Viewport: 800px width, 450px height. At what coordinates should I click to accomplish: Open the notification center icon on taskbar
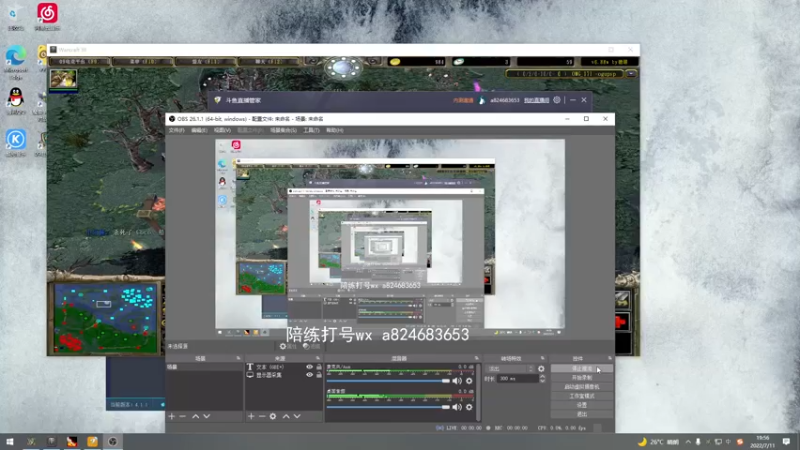[x=786, y=442]
